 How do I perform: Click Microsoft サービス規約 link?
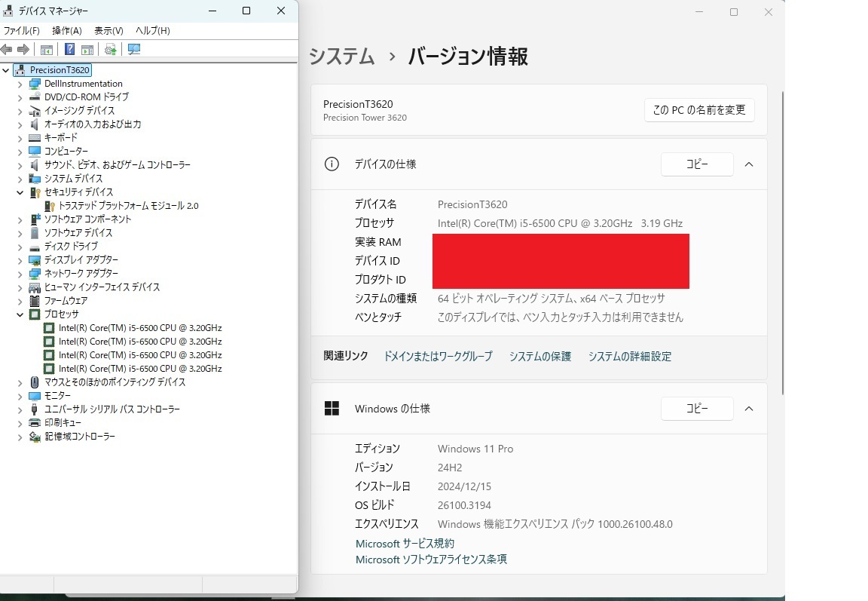pyautogui.click(x=405, y=543)
